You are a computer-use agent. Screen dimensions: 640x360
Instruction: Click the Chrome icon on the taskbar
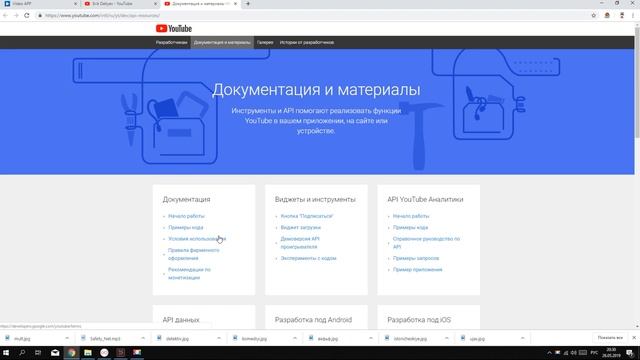coord(71,353)
